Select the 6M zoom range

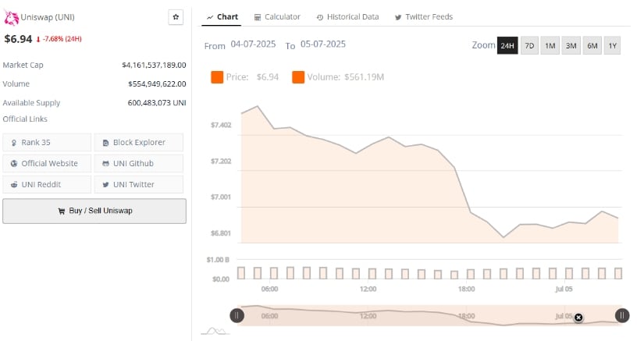pyautogui.click(x=592, y=45)
